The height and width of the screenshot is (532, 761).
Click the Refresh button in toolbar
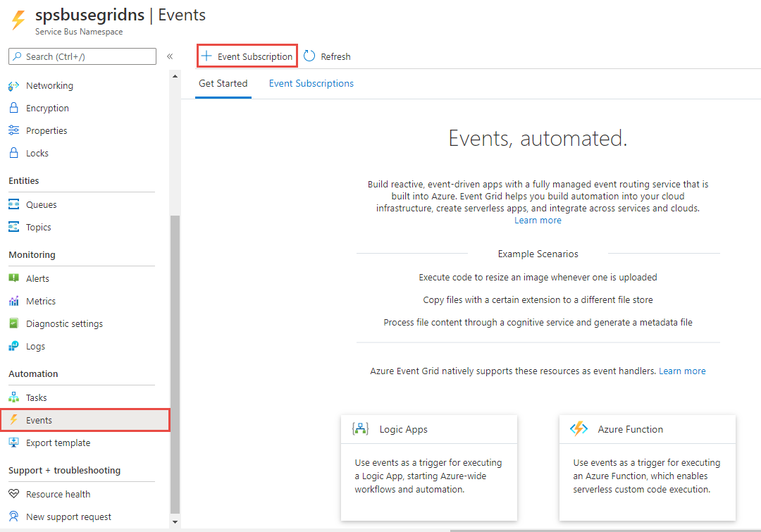tap(327, 56)
